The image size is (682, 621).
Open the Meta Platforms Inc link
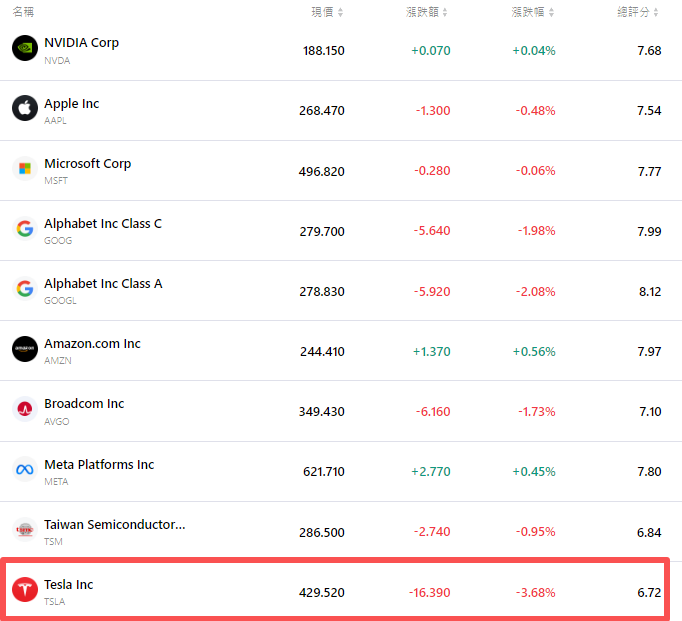tap(99, 464)
